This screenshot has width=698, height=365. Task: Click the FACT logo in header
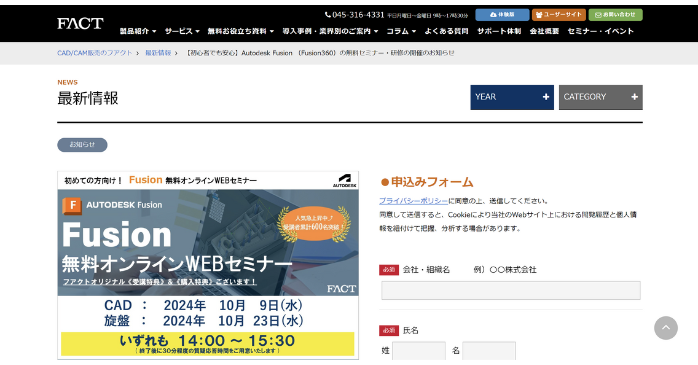point(80,23)
